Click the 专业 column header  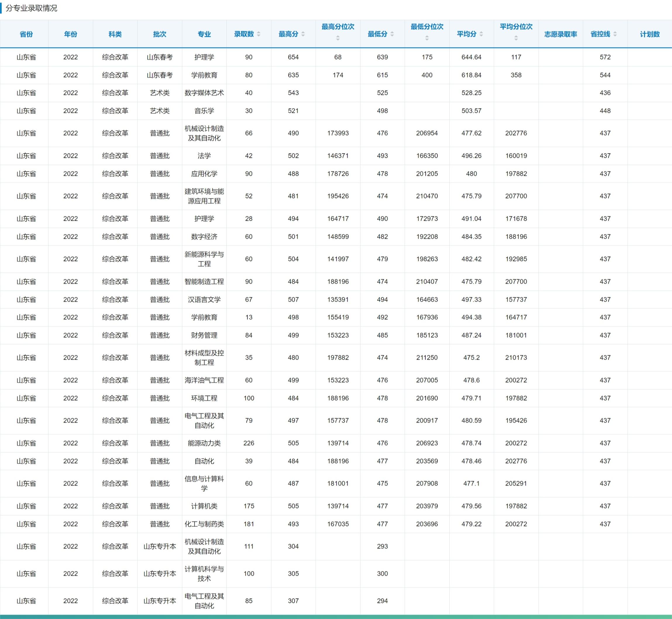(x=204, y=34)
